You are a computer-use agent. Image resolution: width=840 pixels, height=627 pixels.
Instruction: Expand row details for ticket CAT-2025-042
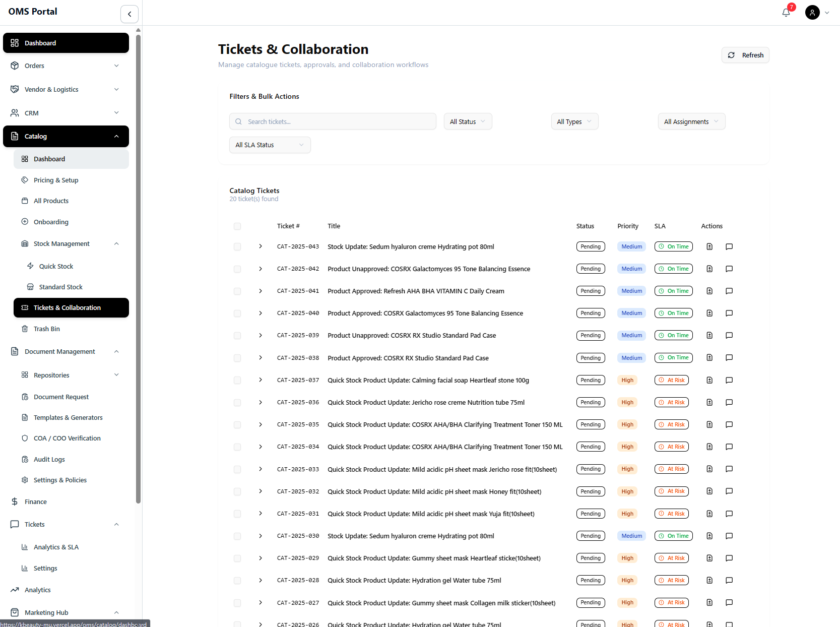(261, 269)
